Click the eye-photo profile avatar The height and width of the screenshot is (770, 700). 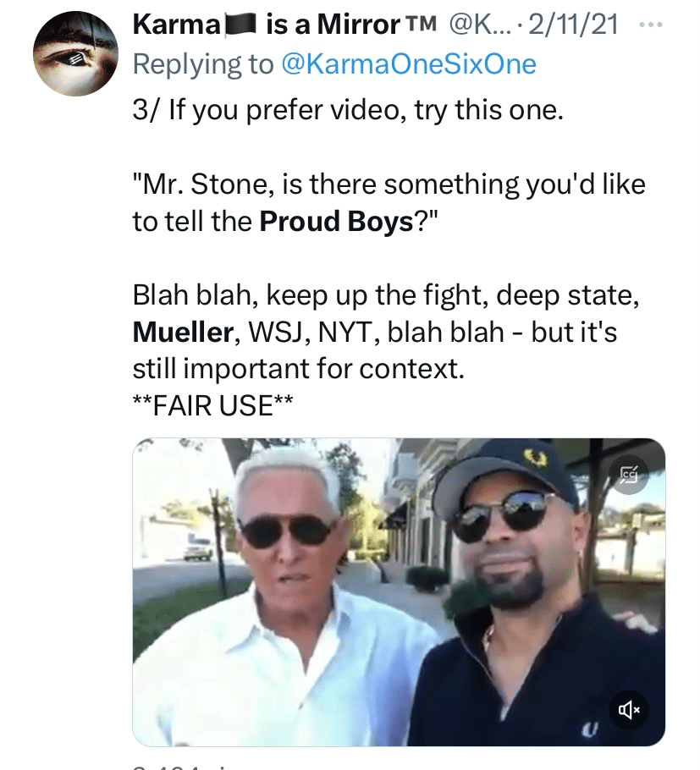[74, 51]
